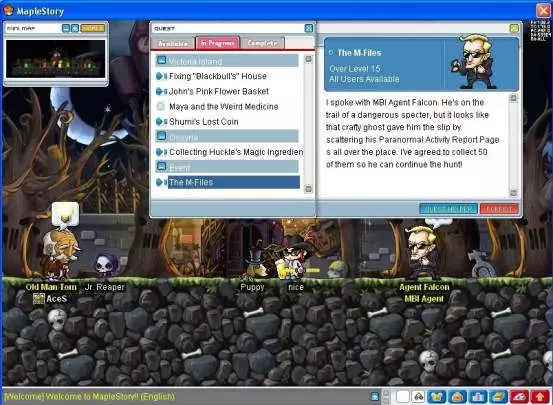Click the orange item icon in bottom bar
This screenshot has height=405, width=553.
point(498,397)
